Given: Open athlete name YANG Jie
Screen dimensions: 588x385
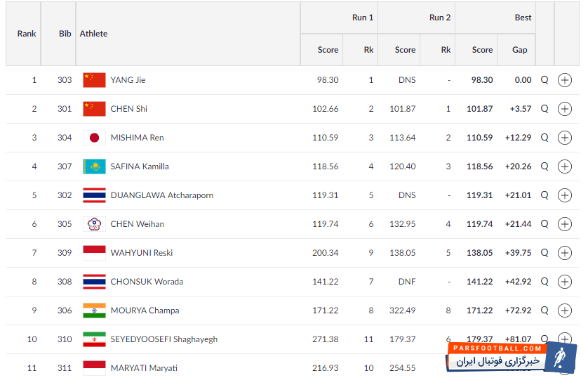Looking at the screenshot, I should click(128, 80).
